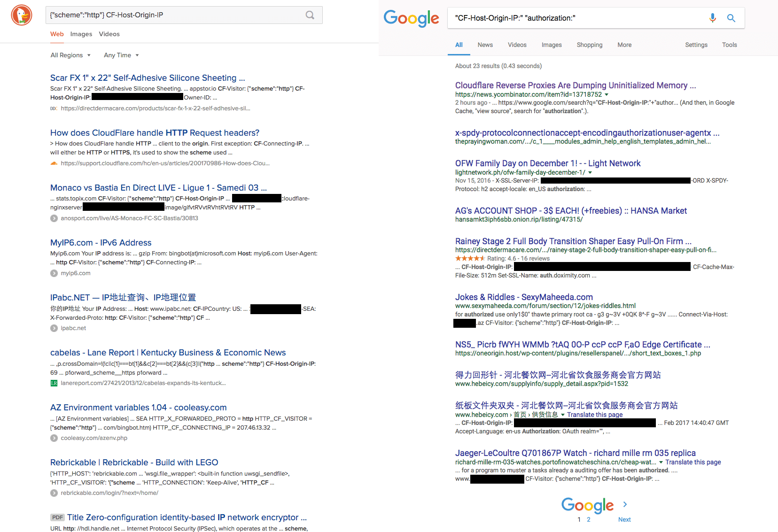Viewport: 778px width, 532px height.
Task: Click the grey favicon next to cooleasy.com URL
Action: coord(54,438)
